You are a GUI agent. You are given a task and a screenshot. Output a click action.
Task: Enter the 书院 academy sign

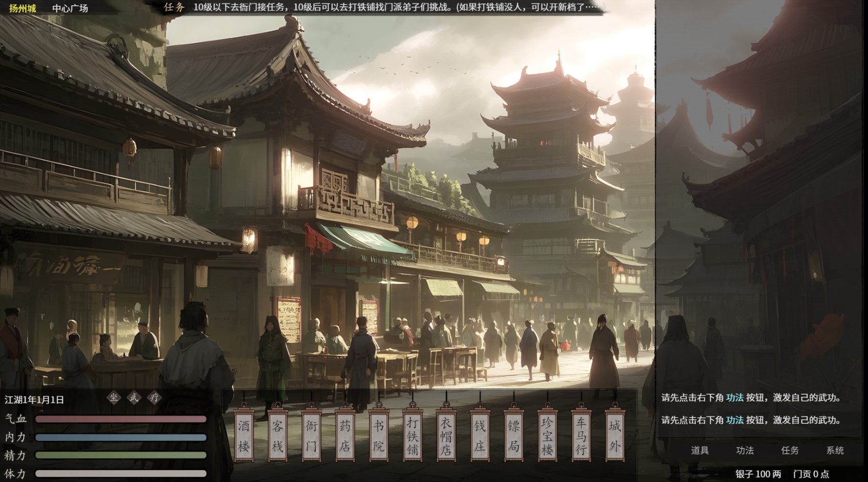click(x=378, y=435)
